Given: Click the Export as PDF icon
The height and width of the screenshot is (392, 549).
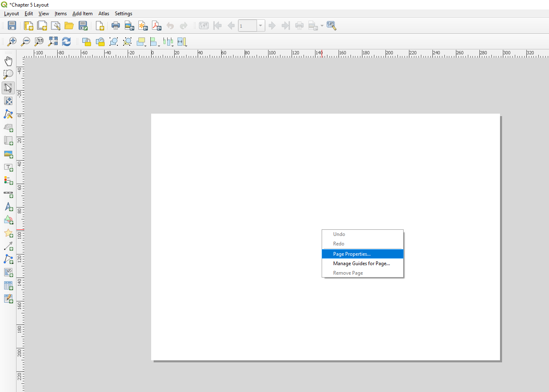Looking at the screenshot, I should (x=157, y=26).
